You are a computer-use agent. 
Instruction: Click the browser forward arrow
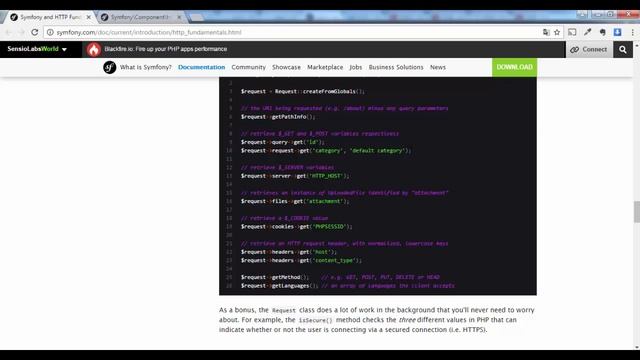[x=22, y=32]
